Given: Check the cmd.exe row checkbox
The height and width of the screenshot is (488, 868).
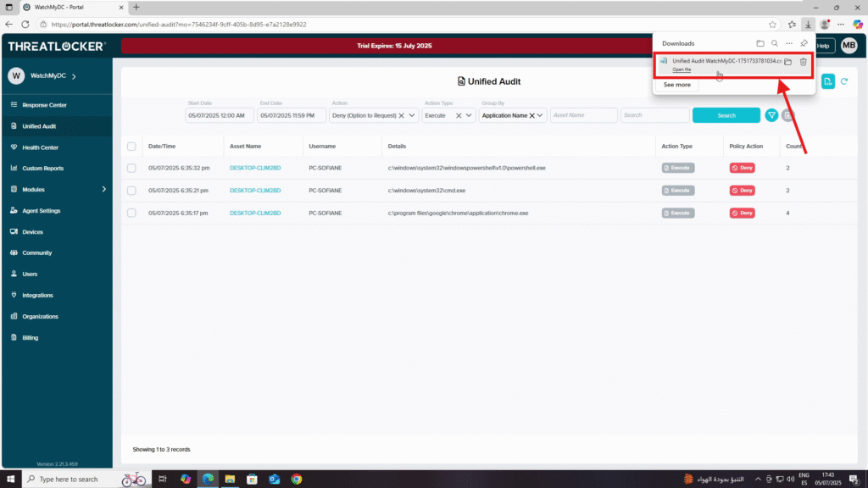Looking at the screenshot, I should (x=131, y=191).
